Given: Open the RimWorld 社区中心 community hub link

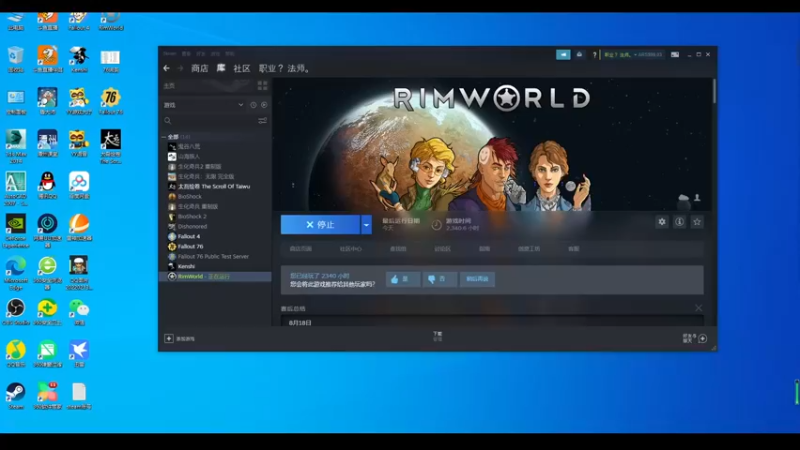Looking at the screenshot, I should point(351,249).
